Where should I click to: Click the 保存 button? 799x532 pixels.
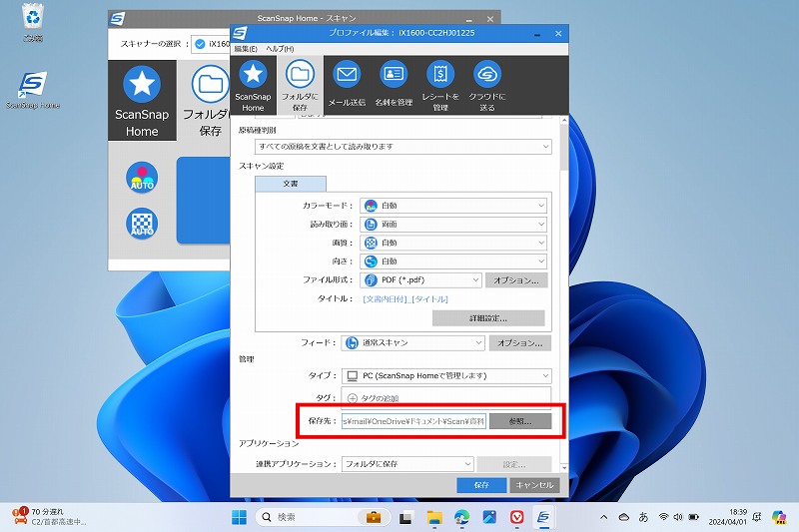click(481, 485)
